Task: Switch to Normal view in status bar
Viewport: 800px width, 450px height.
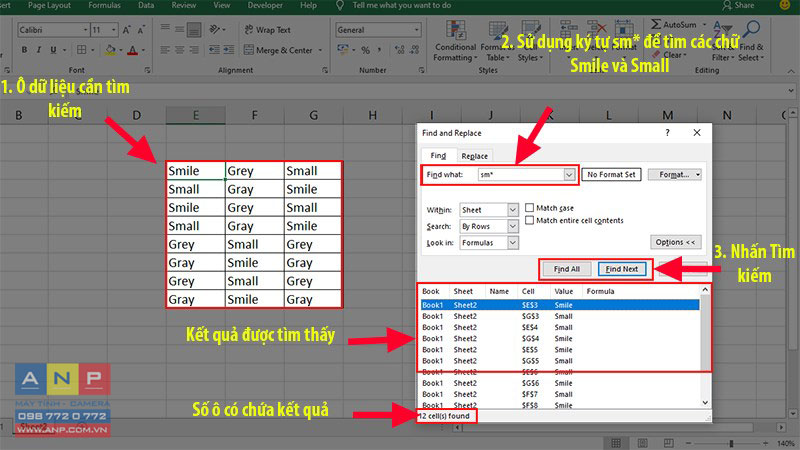Action: 616,443
